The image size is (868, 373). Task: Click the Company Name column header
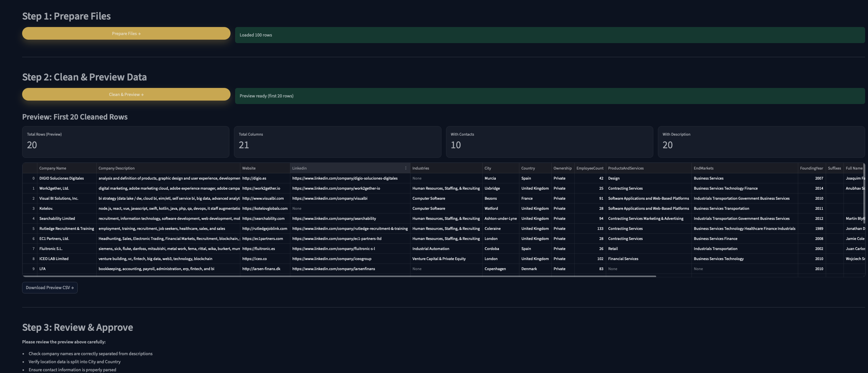point(53,168)
